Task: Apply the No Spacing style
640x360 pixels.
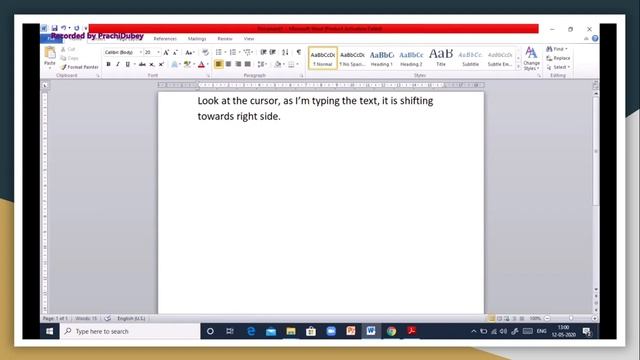Action: coord(352,58)
